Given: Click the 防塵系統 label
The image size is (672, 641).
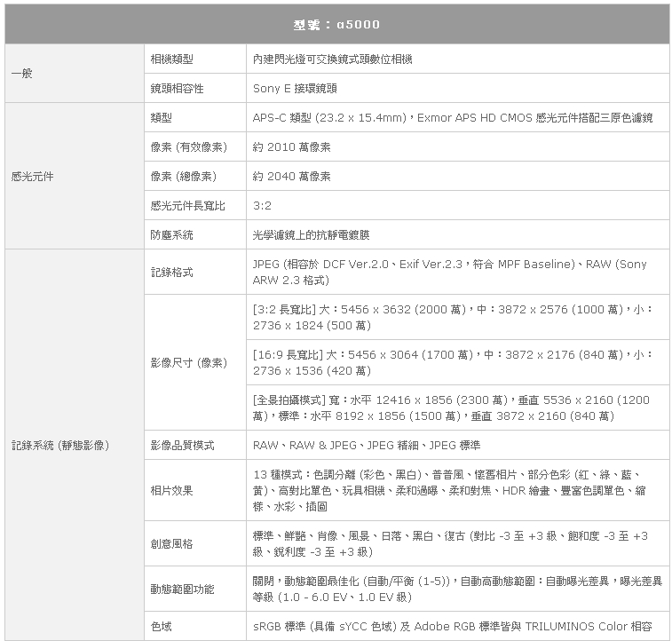Looking at the screenshot, I should 172,234.
